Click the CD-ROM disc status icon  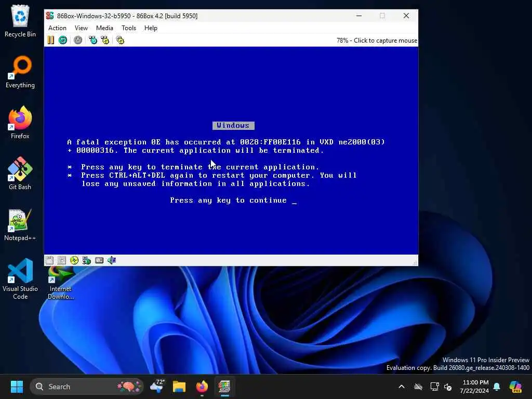pyautogui.click(x=74, y=260)
